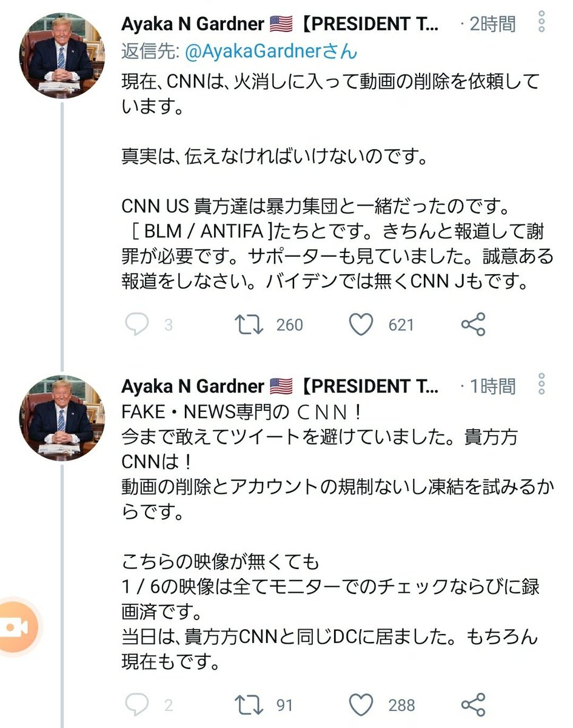This screenshot has height=728, width=573.
Task: Retweet the second tweet with 91 retweets
Action: (249, 704)
